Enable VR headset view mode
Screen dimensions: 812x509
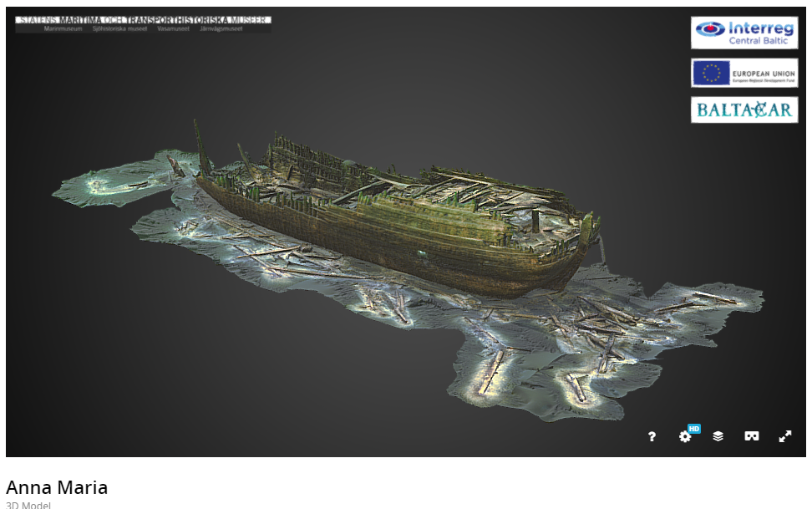751,436
